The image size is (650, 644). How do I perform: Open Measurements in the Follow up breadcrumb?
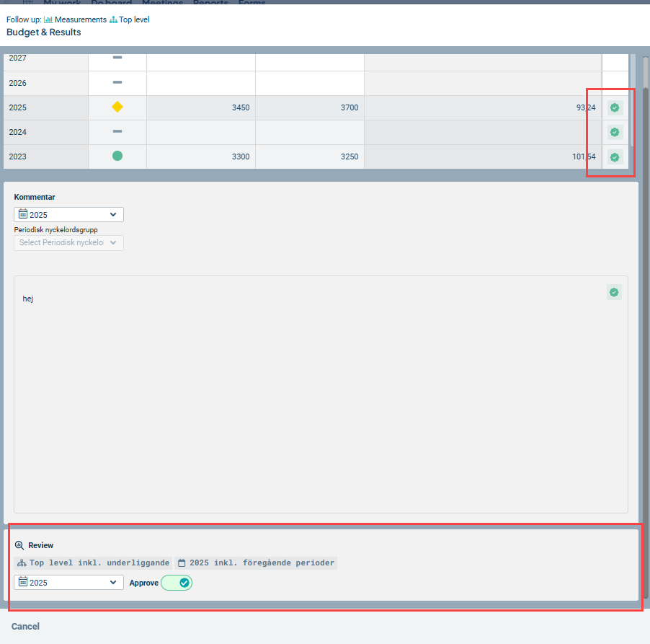pos(80,19)
